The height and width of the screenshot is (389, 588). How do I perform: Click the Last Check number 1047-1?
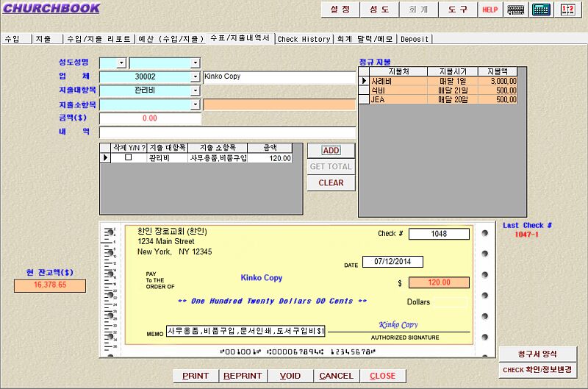point(526,235)
